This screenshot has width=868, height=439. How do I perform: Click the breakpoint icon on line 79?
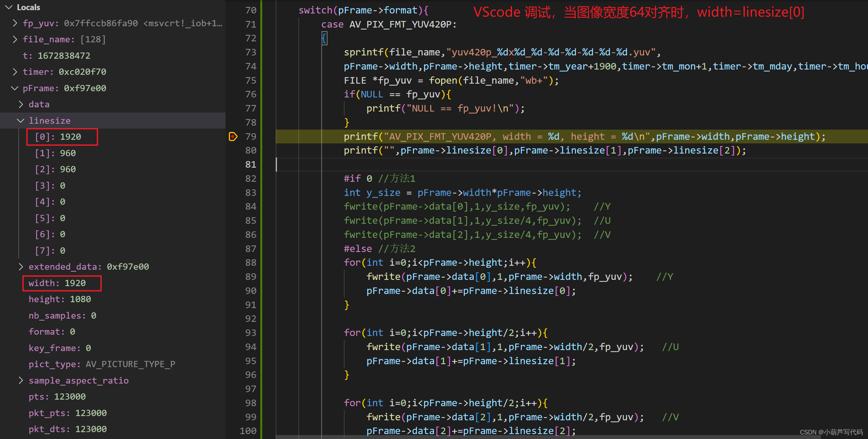(233, 136)
